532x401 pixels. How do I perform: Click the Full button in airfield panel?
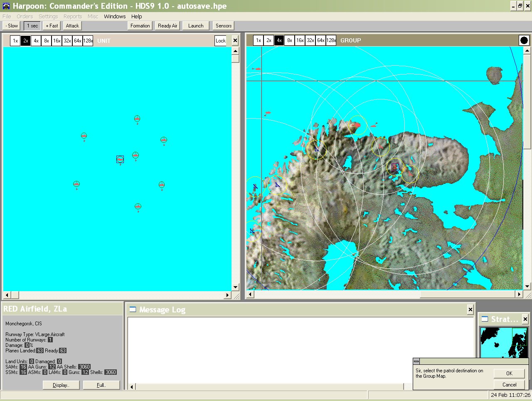101,385
